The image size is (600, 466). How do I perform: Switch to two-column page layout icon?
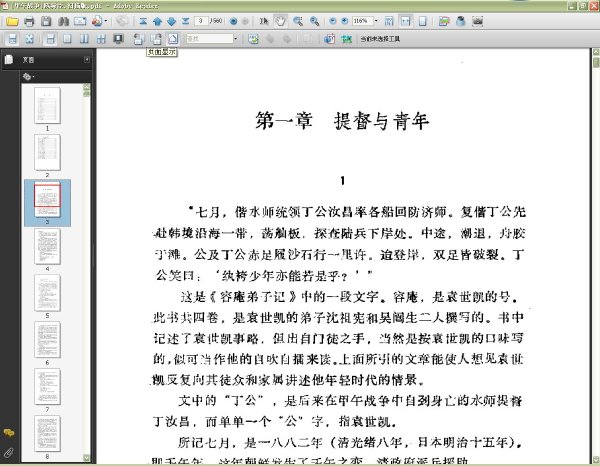(x=84, y=39)
